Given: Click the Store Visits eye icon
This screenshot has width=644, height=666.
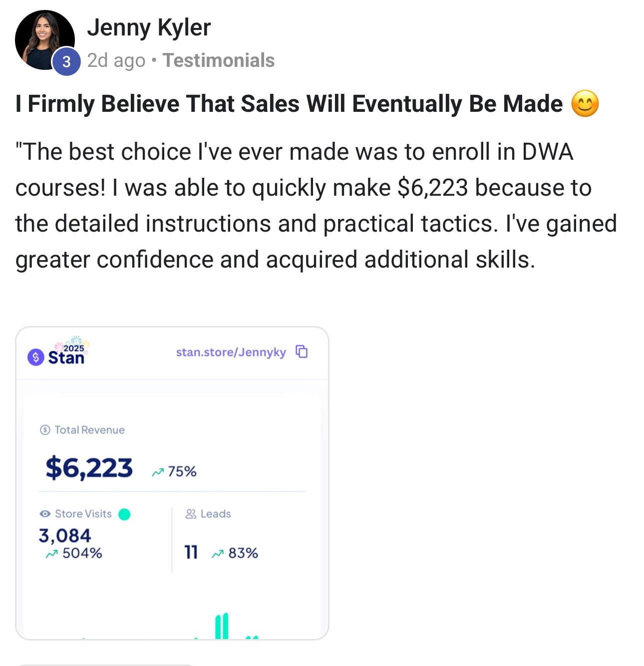Looking at the screenshot, I should tap(45, 514).
